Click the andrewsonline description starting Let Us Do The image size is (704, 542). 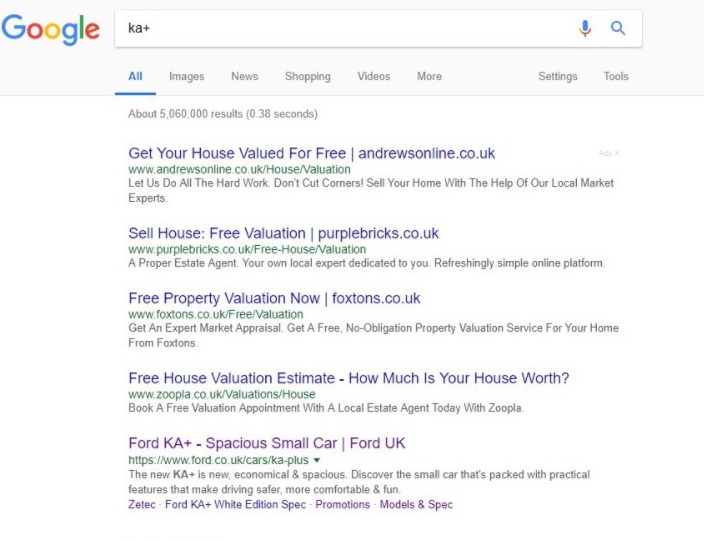click(x=371, y=190)
